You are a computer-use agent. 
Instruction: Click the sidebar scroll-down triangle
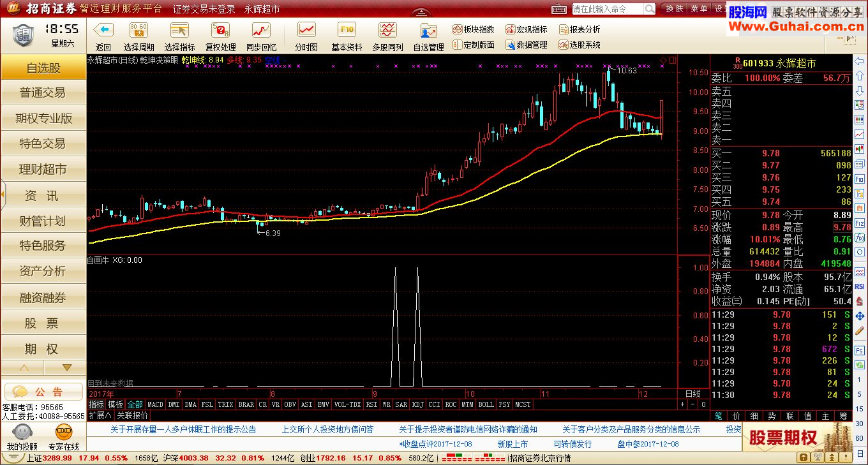click(x=66, y=368)
